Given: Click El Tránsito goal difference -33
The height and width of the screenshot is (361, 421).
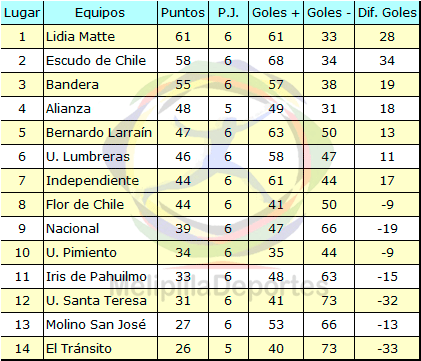Looking at the screenshot, I should pyautogui.click(x=387, y=349).
